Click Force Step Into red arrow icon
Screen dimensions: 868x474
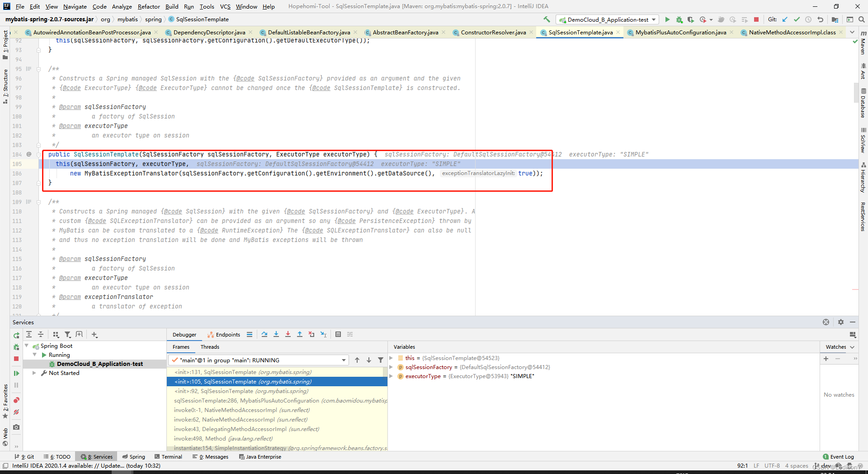[x=288, y=334]
